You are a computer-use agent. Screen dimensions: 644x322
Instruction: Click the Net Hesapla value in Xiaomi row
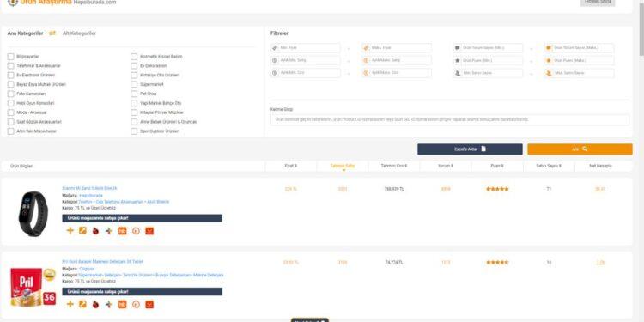[600, 190]
